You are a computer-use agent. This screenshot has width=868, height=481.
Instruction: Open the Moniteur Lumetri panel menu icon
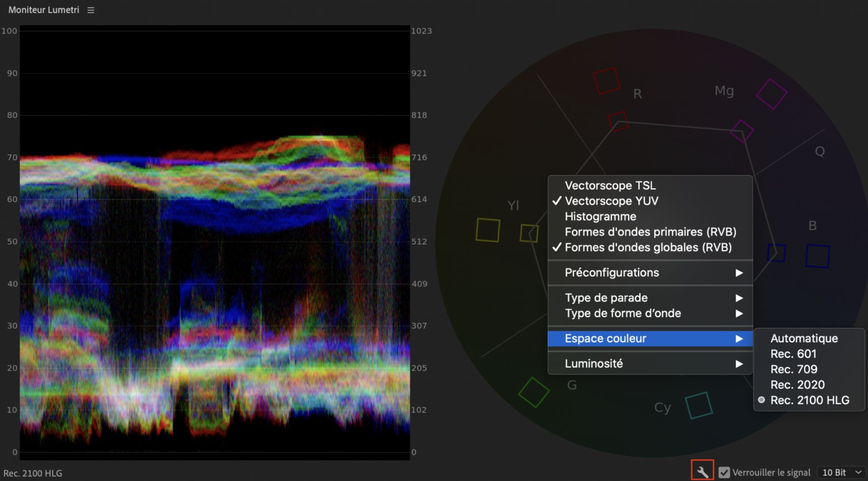point(90,10)
